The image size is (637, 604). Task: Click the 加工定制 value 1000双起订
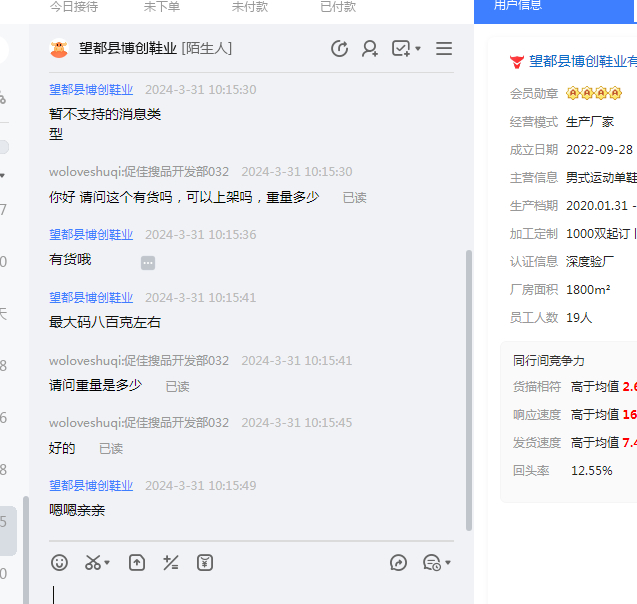pos(598,234)
